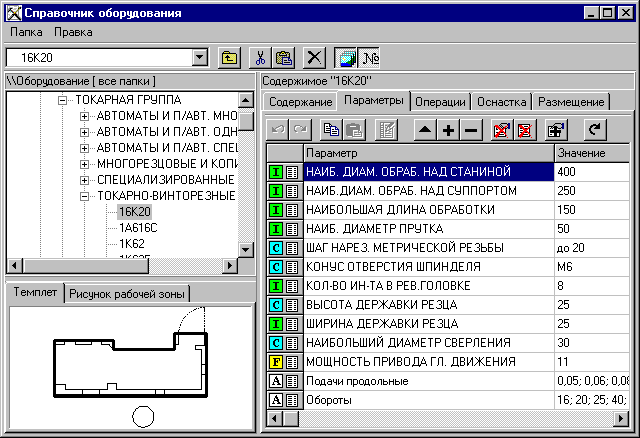Click list icon of ВЫСОТА ДЕРЖАВКИ РЕЗЦА row

292,305
